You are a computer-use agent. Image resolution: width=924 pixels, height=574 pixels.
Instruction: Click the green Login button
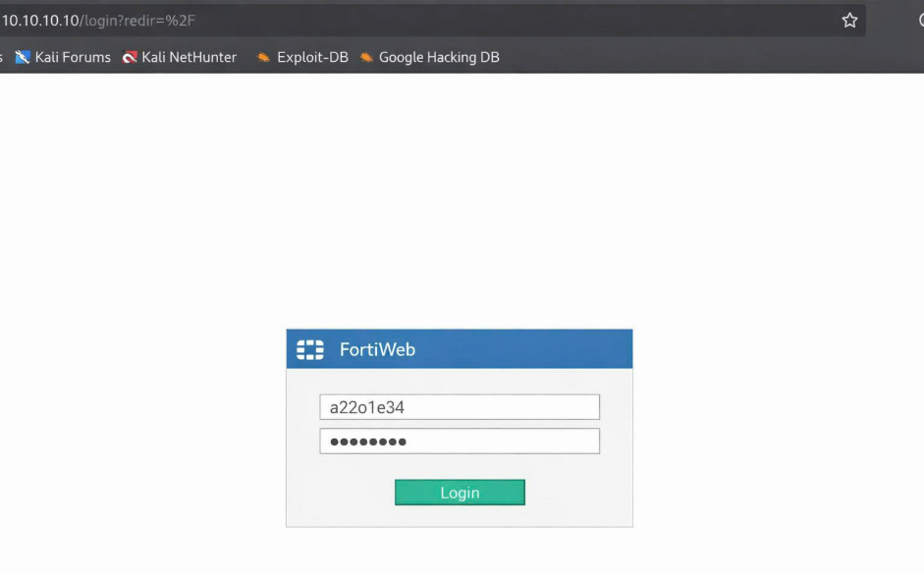[x=460, y=493]
